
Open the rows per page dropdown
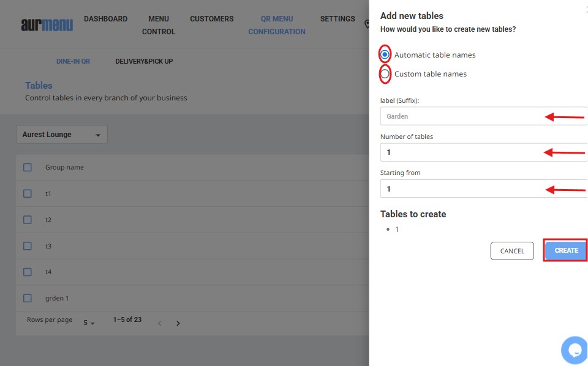point(89,323)
